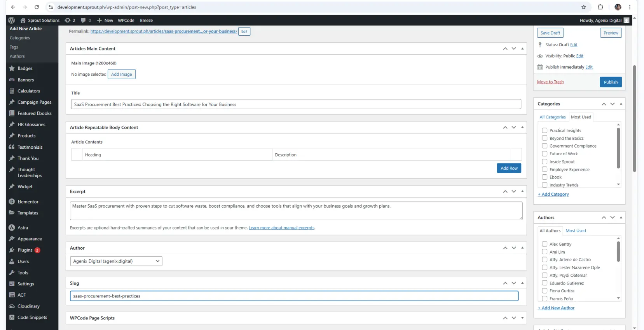Collapse Articles Main Content panel toggle

pyautogui.click(x=522, y=49)
